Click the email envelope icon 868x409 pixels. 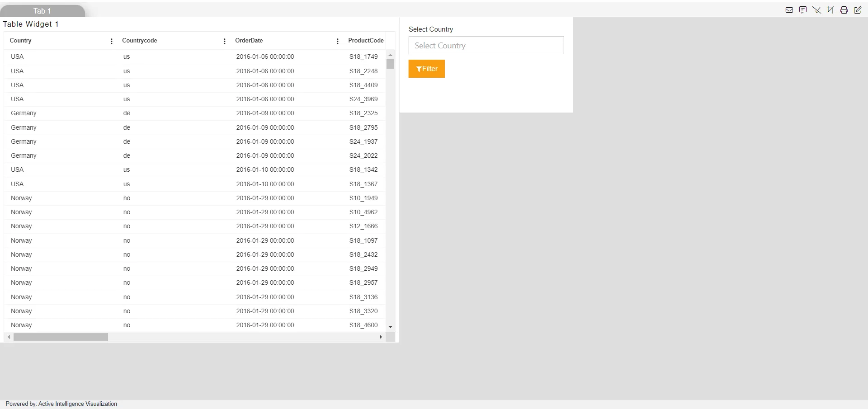(x=789, y=10)
